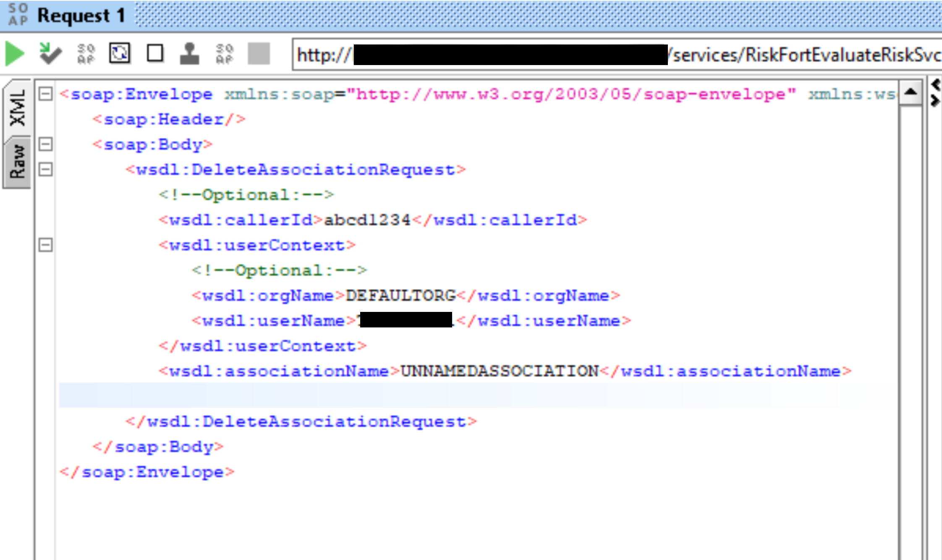Click the panel splitter collapse arrows

pyautogui.click(x=935, y=93)
